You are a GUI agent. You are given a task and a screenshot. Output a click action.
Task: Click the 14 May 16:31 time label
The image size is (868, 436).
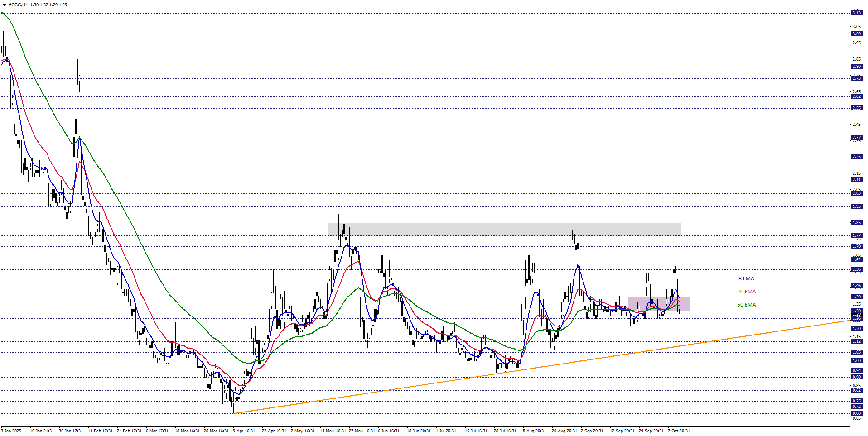[333, 431]
